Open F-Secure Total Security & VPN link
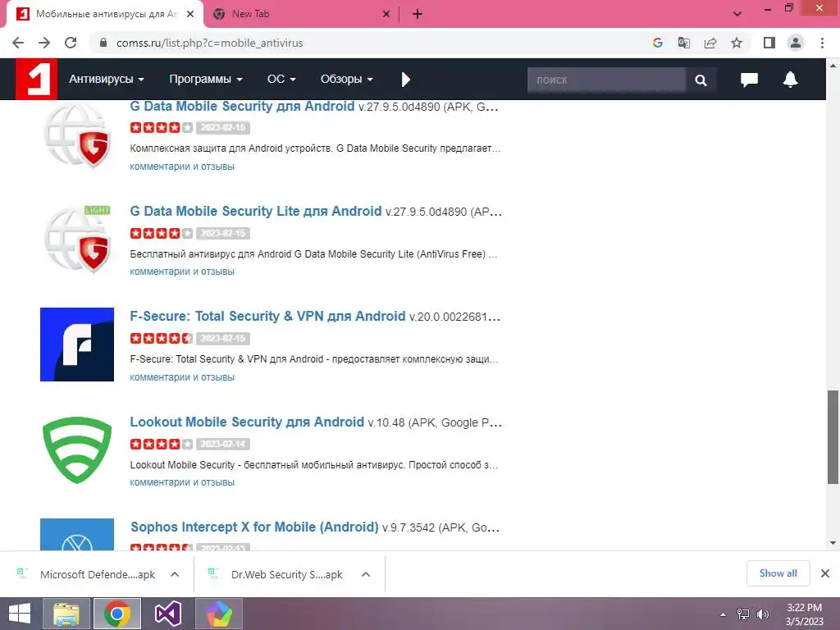Image resolution: width=840 pixels, height=630 pixels. click(x=267, y=316)
